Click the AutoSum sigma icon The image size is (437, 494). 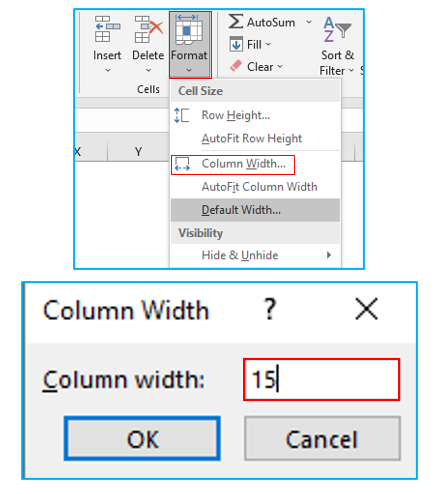tap(236, 22)
